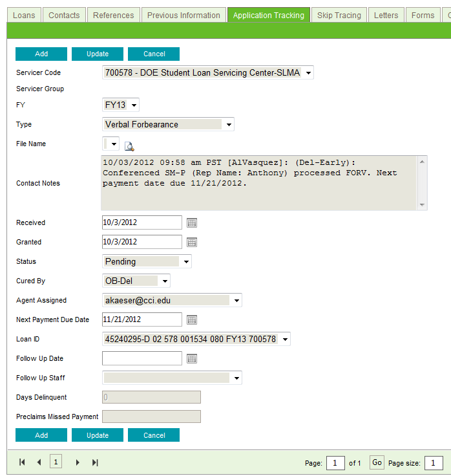Go to the previous page arrow
Image resolution: width=451 pixels, height=476 pixels.
coord(39,462)
